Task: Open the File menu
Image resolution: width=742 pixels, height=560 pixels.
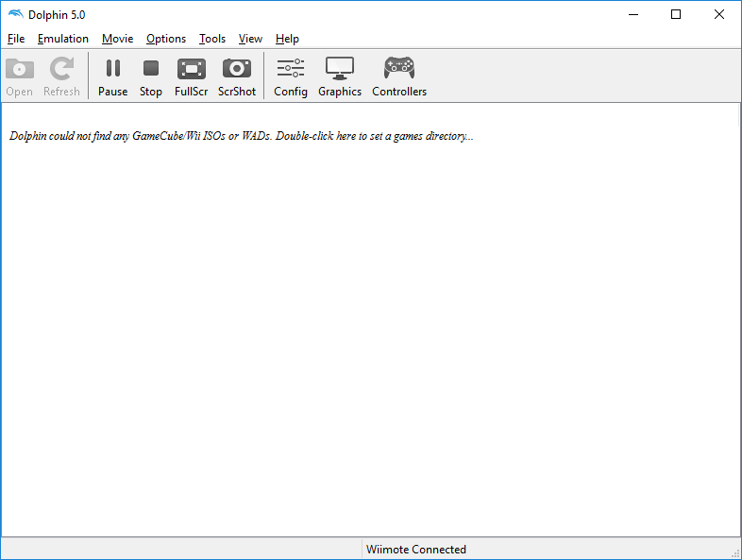Action: click(x=16, y=39)
